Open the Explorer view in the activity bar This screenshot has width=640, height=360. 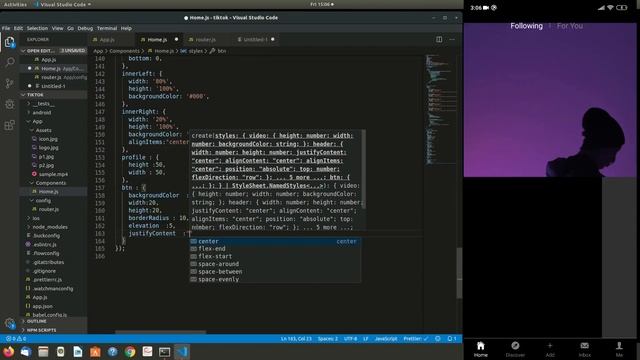[x=9, y=42]
